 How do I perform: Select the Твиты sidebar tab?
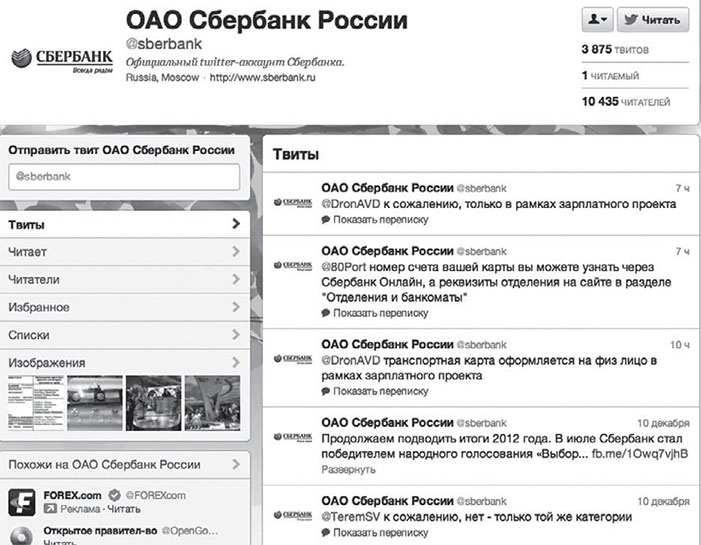(x=125, y=224)
